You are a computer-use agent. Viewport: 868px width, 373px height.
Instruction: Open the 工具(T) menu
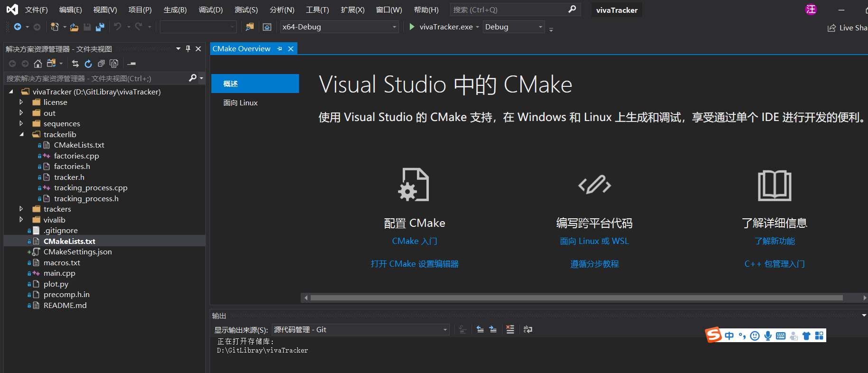pos(317,10)
